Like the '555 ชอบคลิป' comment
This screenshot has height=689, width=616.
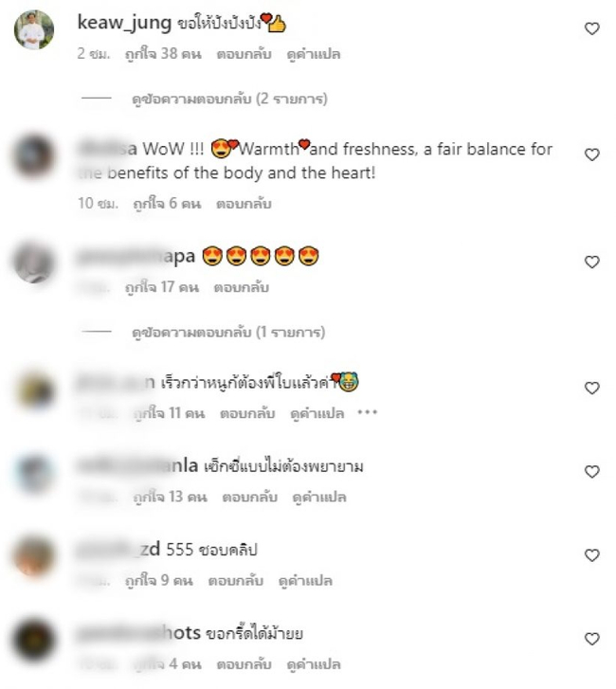pyautogui.click(x=592, y=555)
